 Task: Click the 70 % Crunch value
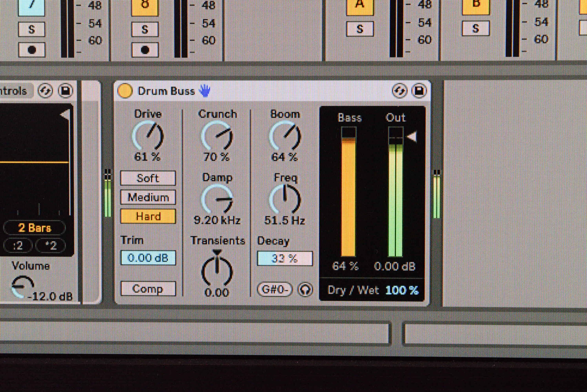[217, 157]
